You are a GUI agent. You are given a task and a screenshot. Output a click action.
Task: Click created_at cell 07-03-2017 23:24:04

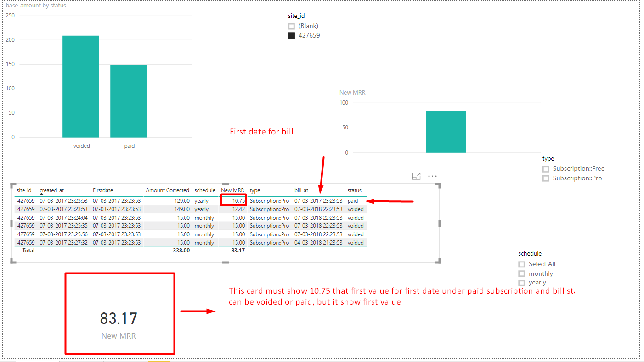coord(63,218)
